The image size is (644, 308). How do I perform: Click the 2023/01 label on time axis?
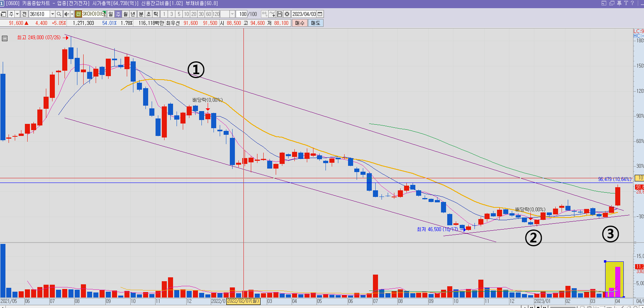coord(542,301)
